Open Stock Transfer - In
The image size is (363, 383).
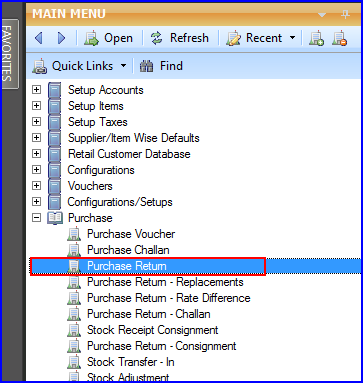point(131,362)
